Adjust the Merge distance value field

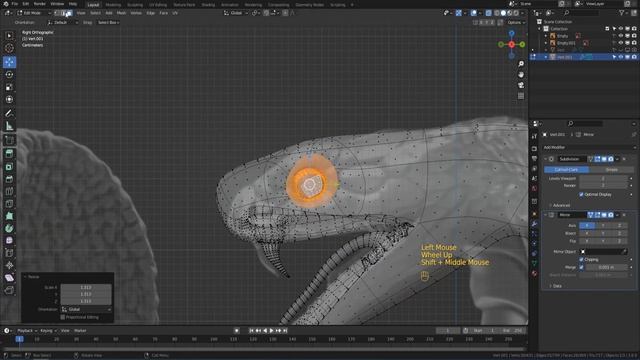click(x=607, y=267)
